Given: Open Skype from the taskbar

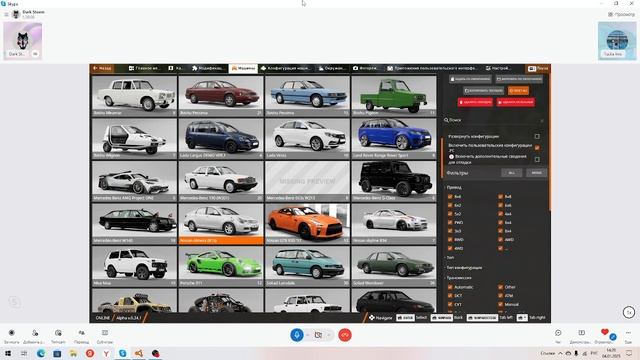Looking at the screenshot, I should (x=122, y=353).
